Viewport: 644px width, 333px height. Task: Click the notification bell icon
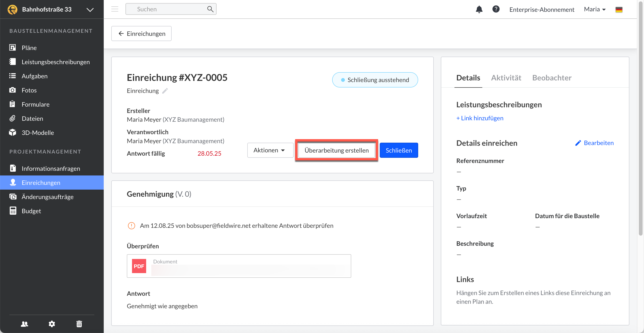[x=479, y=9]
